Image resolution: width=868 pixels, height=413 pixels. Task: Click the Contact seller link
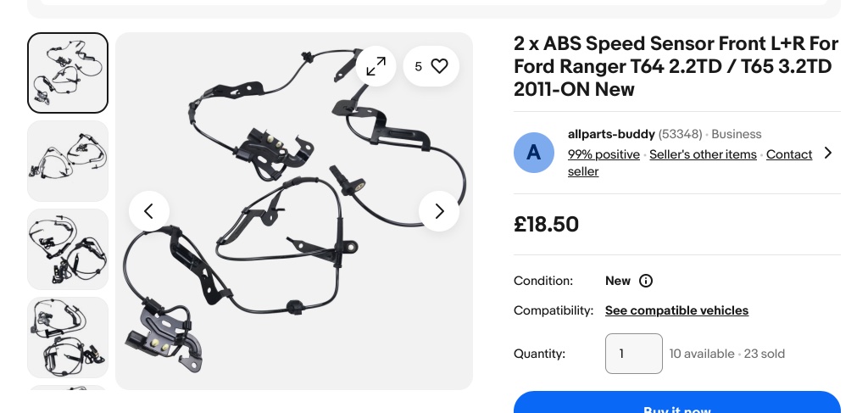(x=788, y=154)
